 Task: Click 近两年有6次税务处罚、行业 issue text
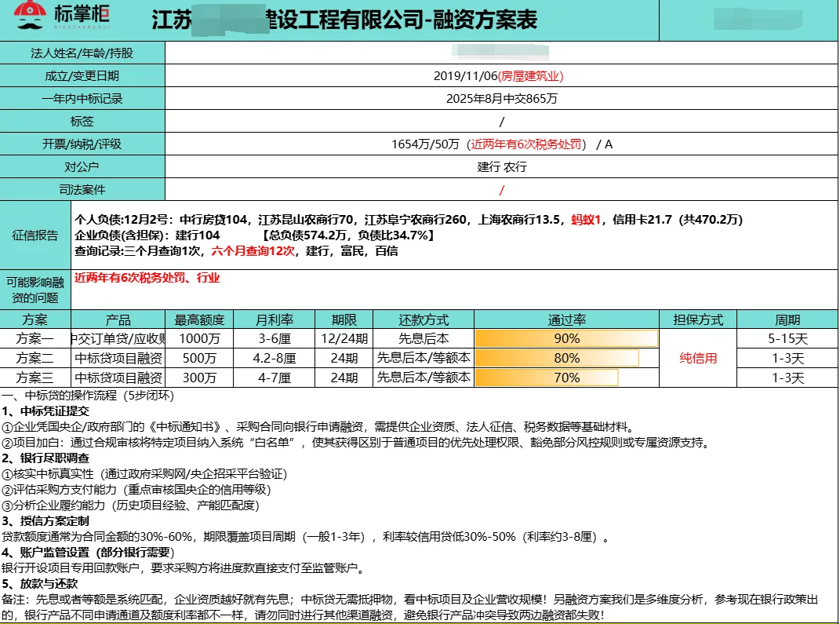[147, 278]
